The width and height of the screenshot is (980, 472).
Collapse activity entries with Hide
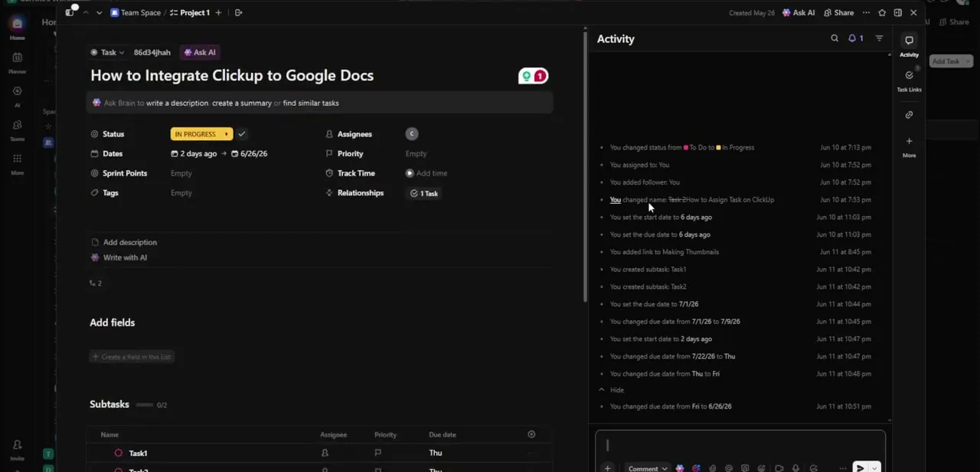pos(612,390)
